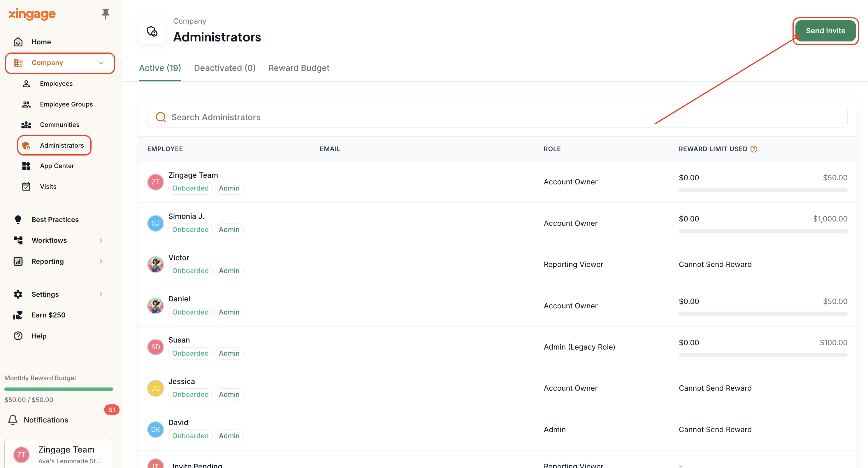
Task: Click Susan's reward limit progress bar
Action: [x=763, y=355]
